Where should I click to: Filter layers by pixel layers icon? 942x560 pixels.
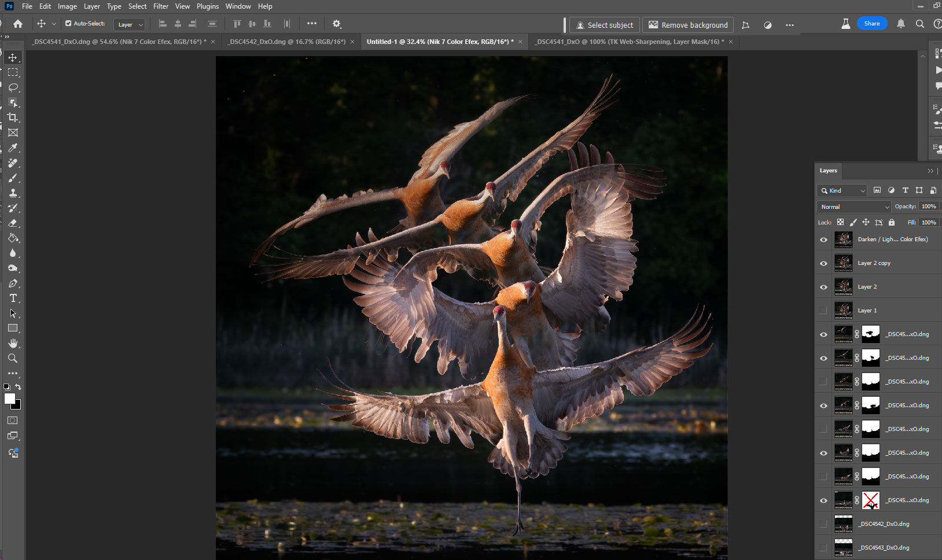coord(877,190)
